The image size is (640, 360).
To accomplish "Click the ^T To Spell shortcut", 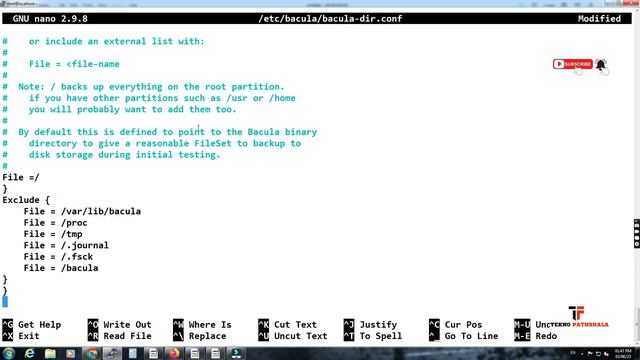I will tap(373, 336).
